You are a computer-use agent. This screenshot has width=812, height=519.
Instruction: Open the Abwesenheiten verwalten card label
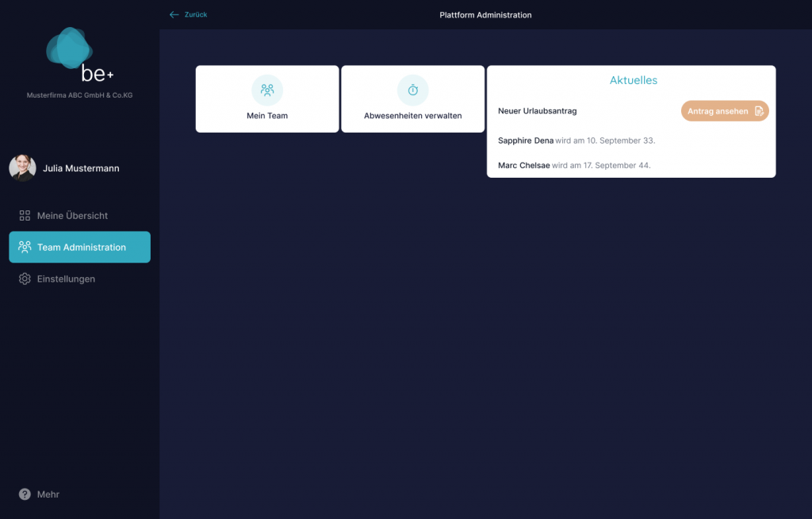(x=412, y=116)
